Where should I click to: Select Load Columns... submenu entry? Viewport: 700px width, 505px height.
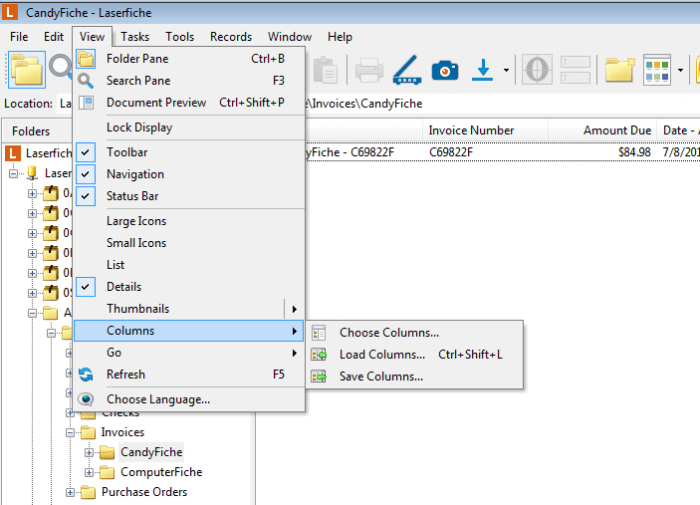[415, 355]
